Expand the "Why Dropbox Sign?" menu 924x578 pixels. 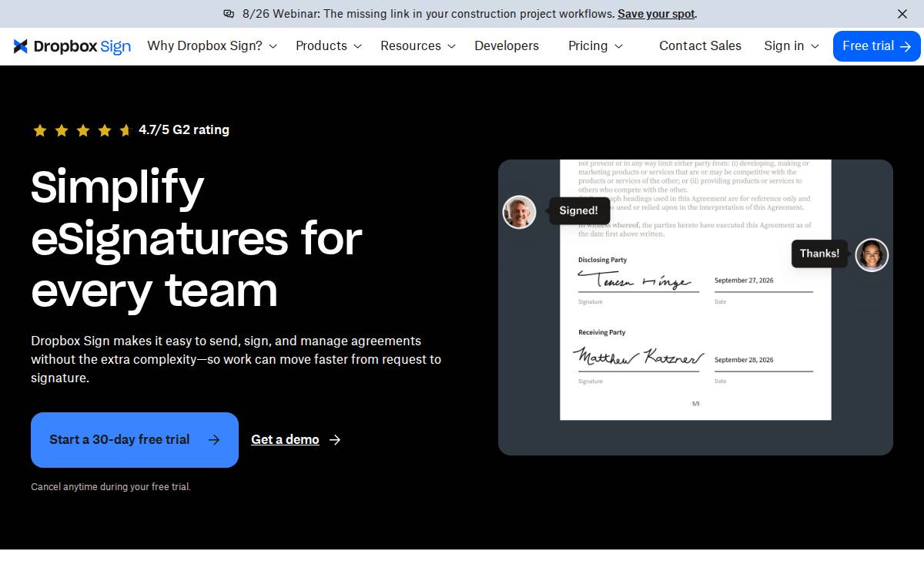click(212, 46)
